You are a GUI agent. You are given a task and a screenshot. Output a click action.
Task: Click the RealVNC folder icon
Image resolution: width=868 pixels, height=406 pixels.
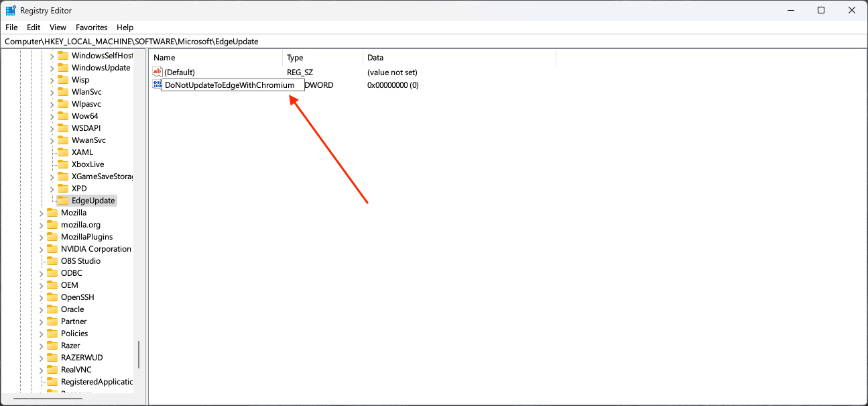click(52, 370)
